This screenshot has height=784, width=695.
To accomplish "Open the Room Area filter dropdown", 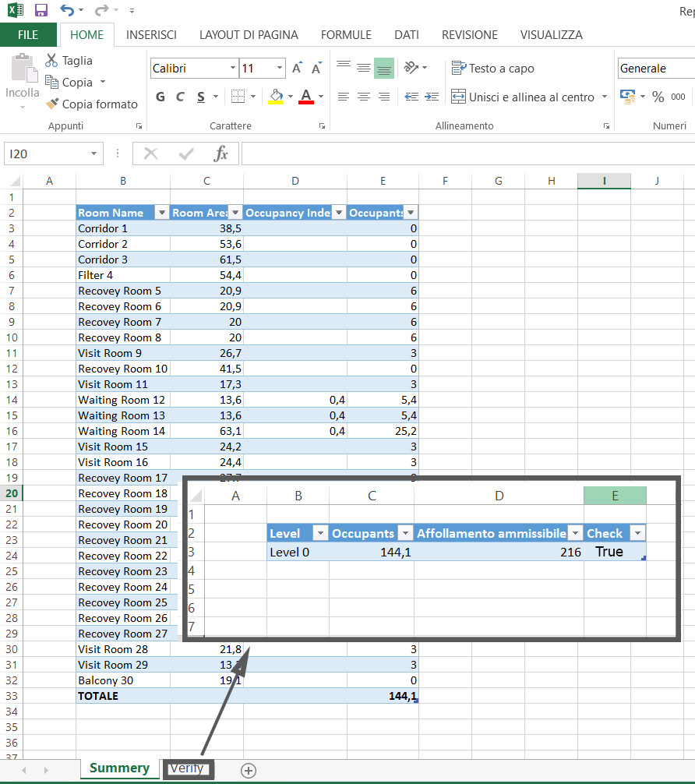I will 235,213.
